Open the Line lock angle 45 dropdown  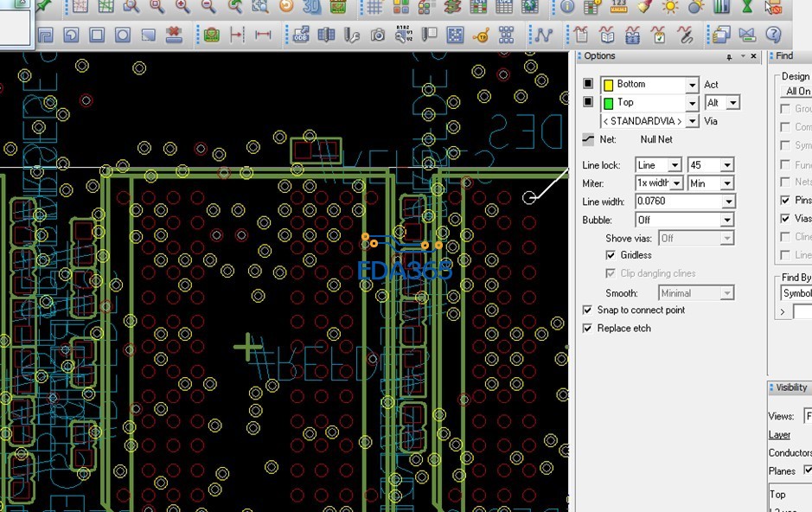coord(727,165)
